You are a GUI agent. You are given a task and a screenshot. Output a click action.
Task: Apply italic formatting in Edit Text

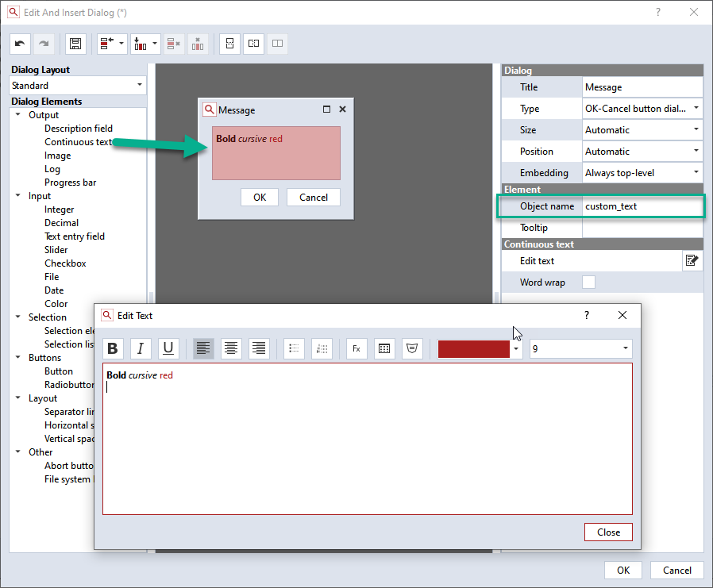pos(140,348)
